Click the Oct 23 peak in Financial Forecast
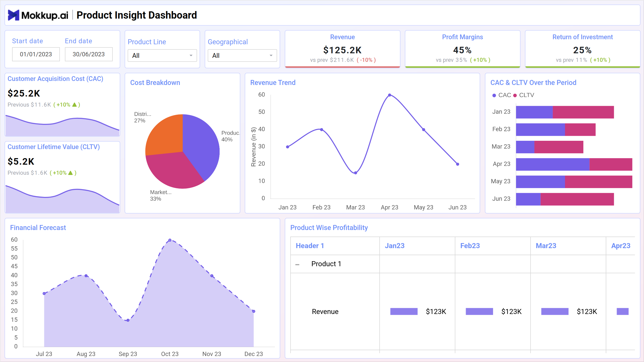This screenshot has width=644, height=362. (x=170, y=240)
